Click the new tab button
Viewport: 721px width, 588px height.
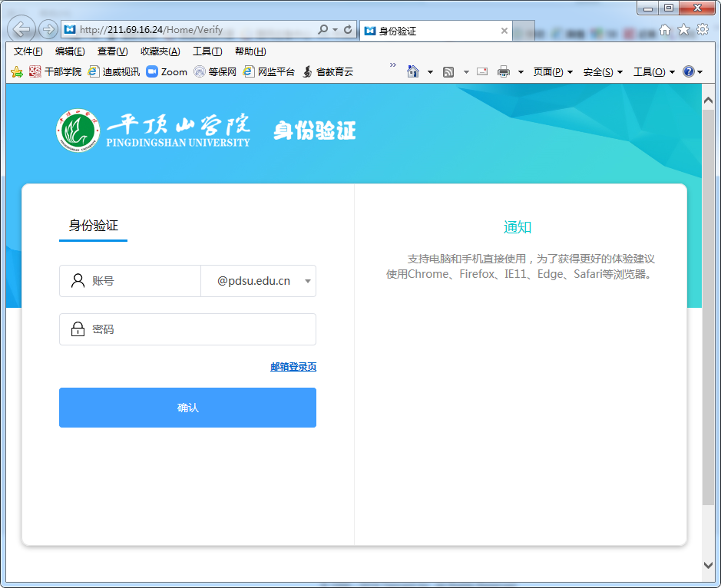(x=523, y=31)
